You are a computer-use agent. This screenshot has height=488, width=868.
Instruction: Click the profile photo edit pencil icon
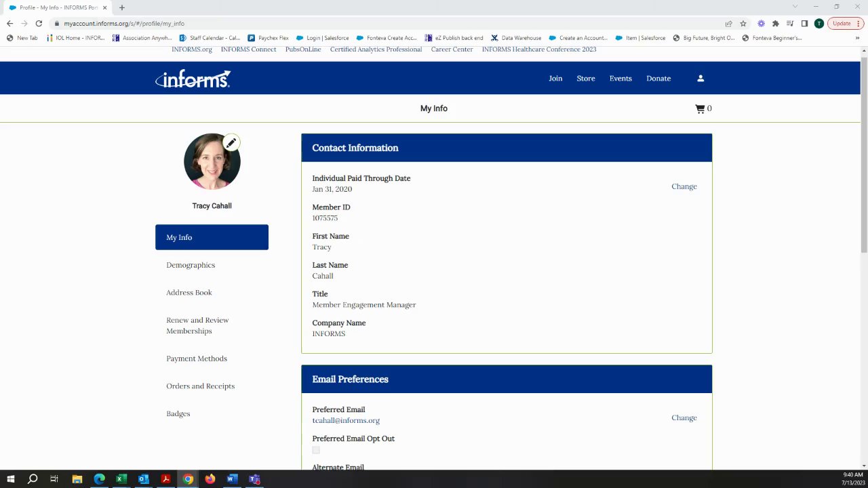pos(231,143)
